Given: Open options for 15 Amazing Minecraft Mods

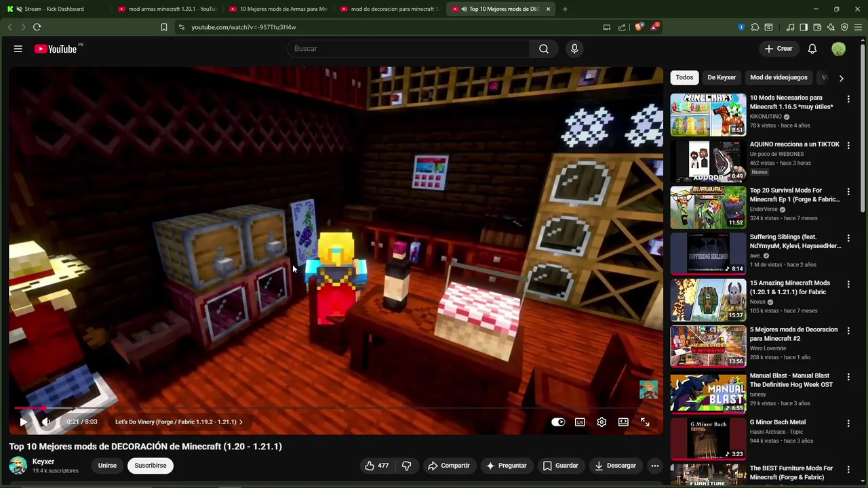Looking at the screenshot, I should (848, 284).
